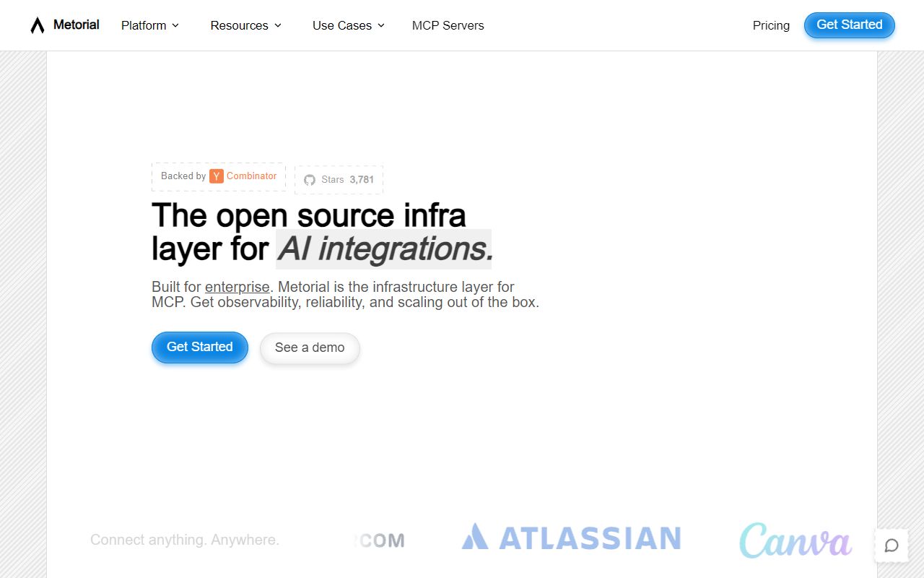Viewport: 924px width, 578px height.
Task: Follow the underlined enterprise link
Action: pyautogui.click(x=237, y=287)
